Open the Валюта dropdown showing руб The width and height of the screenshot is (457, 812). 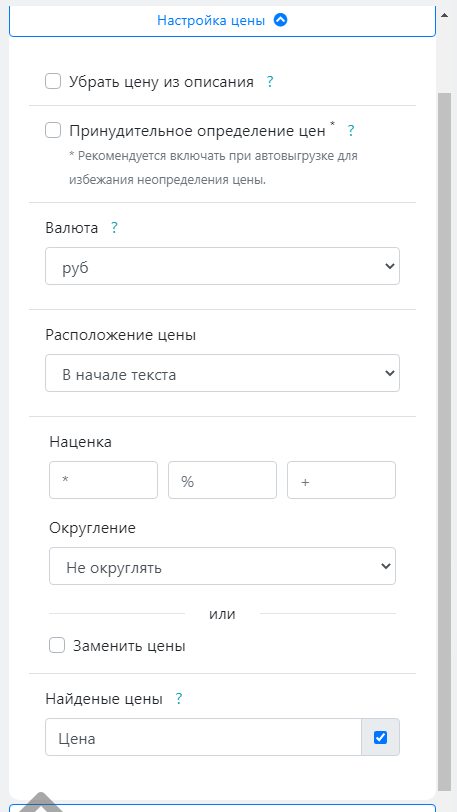[222, 266]
